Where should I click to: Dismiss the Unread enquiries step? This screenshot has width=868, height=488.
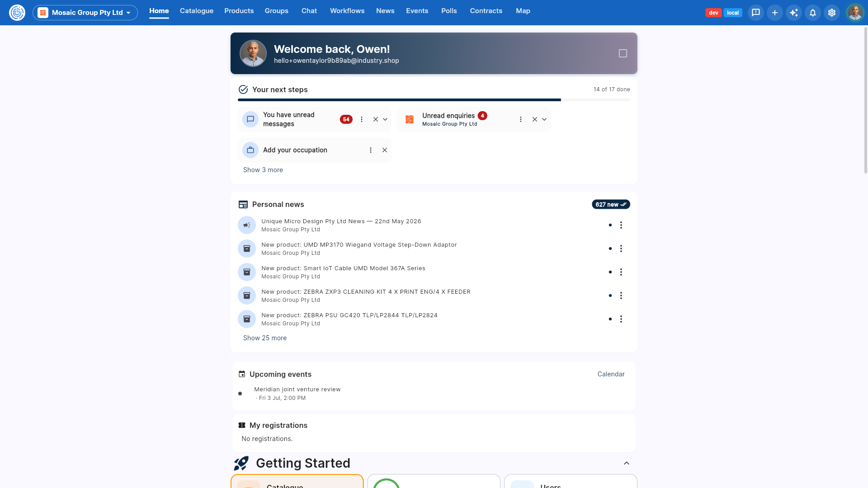pyautogui.click(x=535, y=119)
